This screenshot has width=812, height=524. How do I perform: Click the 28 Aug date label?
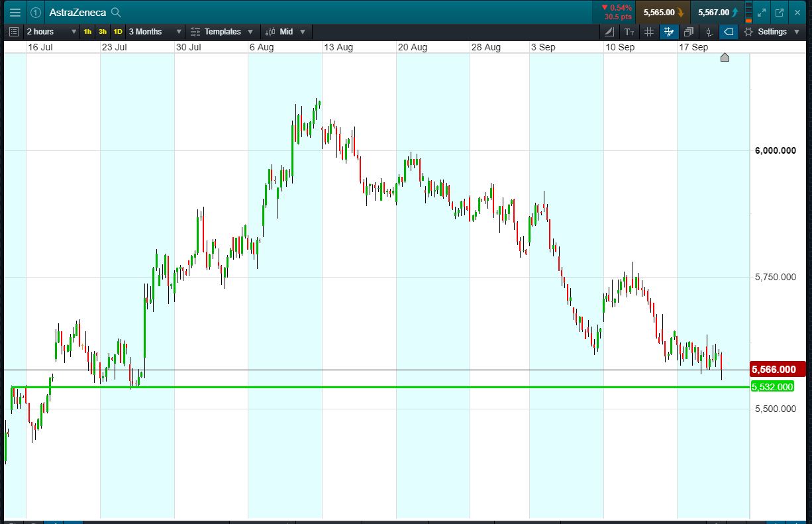pos(486,48)
